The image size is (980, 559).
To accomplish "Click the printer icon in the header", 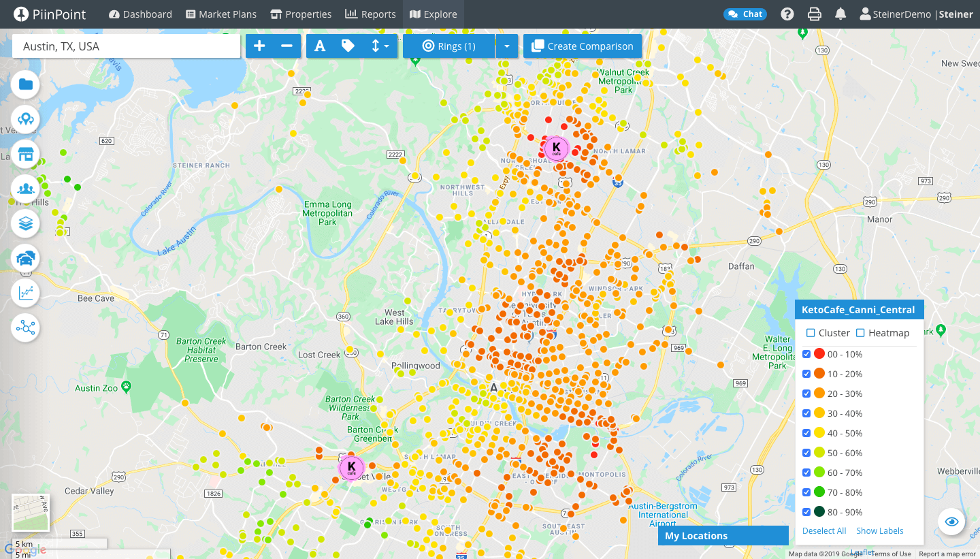I will click(x=814, y=14).
